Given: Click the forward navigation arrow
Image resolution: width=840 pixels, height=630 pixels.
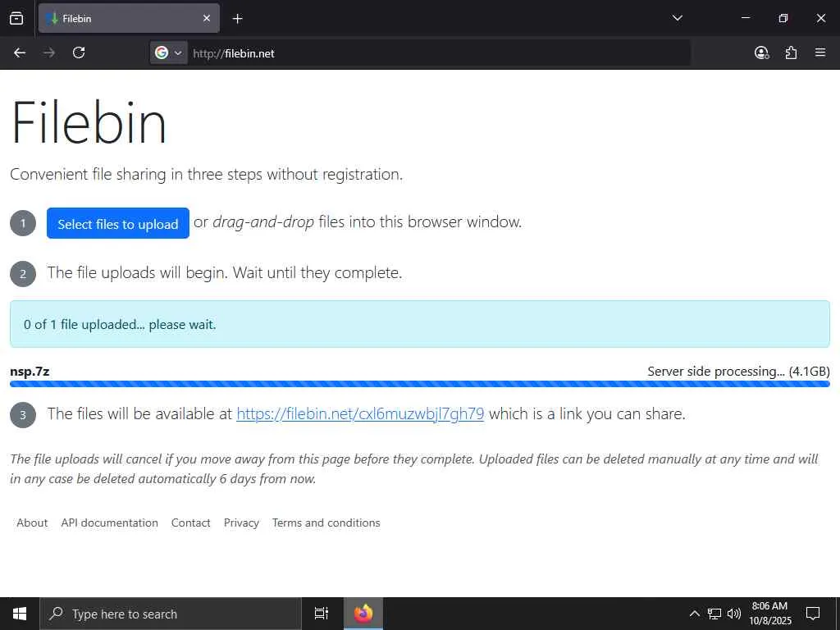Looking at the screenshot, I should [48, 52].
